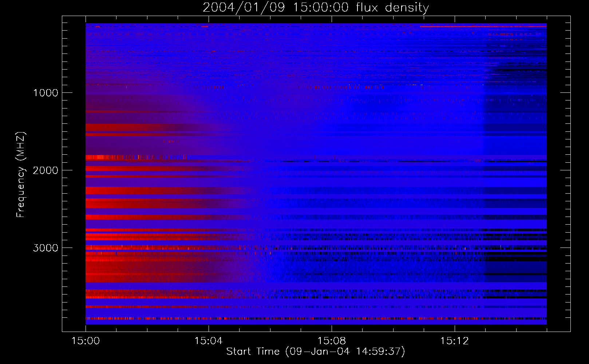589x364 pixels.
Task: Click the 15:04 time tick label
Action: tap(208, 341)
